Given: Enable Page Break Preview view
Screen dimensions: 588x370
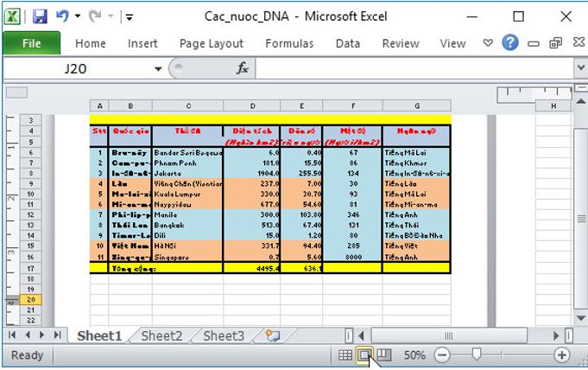Looking at the screenshot, I should coord(385,354).
